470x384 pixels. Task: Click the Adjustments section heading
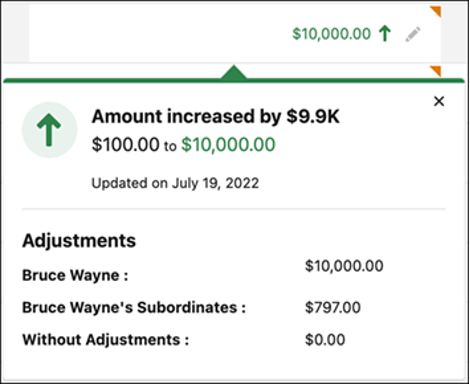[79, 241]
